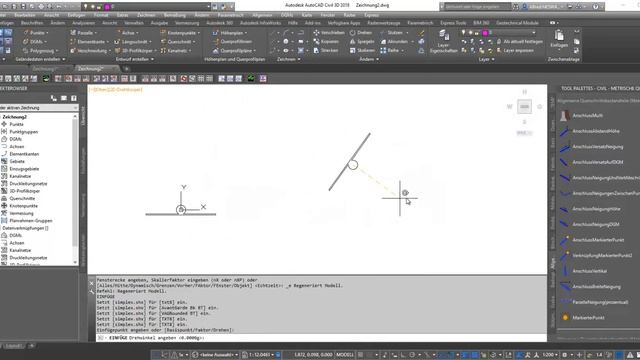
Task: Select the Strecken stretch tool
Action: pos(326,51)
